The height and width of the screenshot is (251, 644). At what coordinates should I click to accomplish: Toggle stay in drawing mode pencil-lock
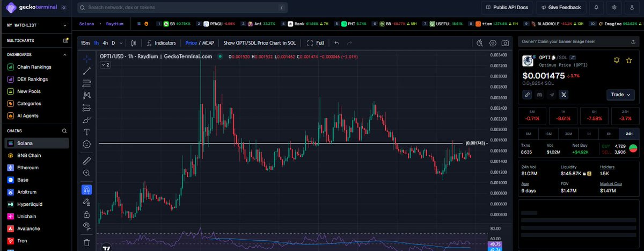click(86, 202)
